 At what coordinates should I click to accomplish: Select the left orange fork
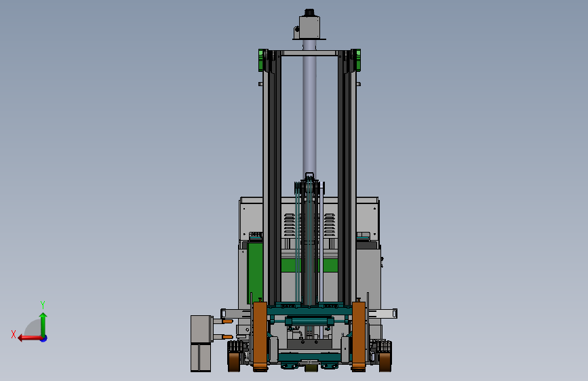(x=260, y=337)
